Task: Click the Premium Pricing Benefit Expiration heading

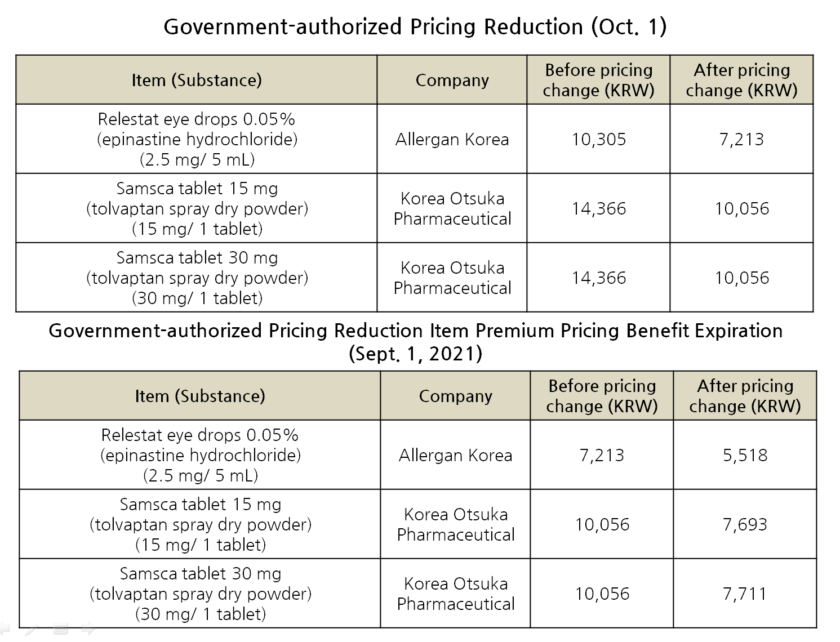Action: pos(415,341)
